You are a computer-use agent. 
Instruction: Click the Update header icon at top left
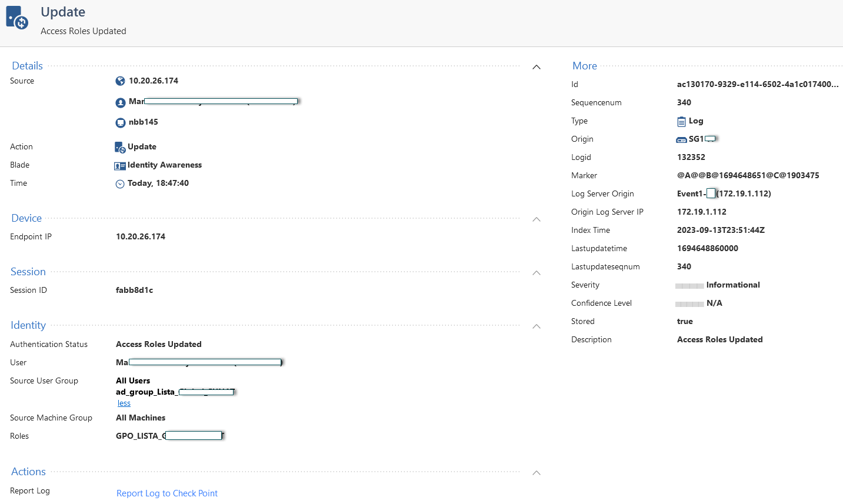click(x=16, y=16)
